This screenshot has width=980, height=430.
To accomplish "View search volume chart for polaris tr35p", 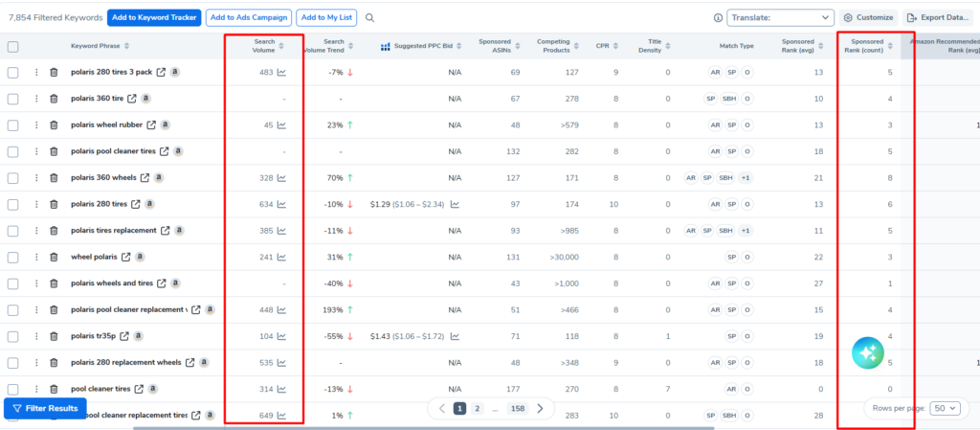I will tap(282, 336).
